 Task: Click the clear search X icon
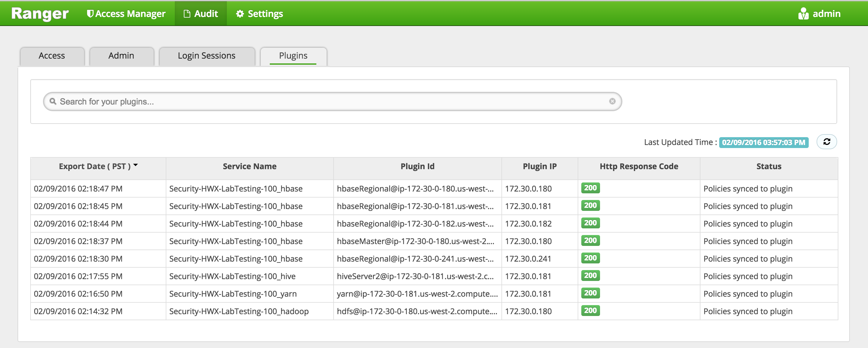point(612,101)
